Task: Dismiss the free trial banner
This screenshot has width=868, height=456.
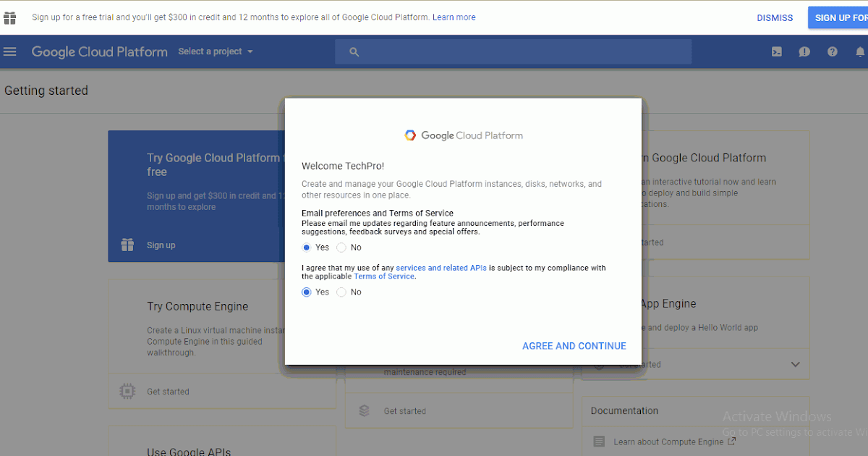Action: pos(775,17)
